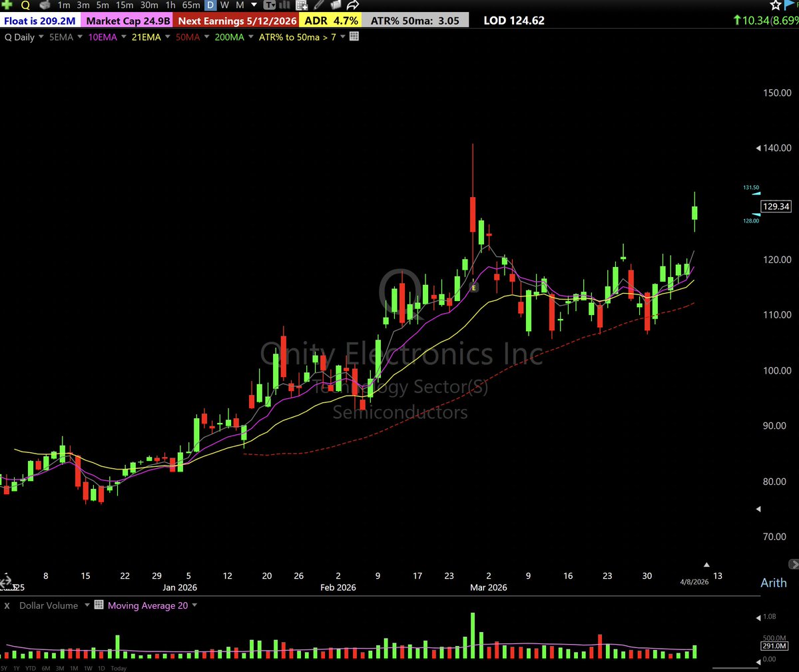Click the bar-chart style icon
The width and height of the screenshot is (799, 672).
(x=285, y=5)
